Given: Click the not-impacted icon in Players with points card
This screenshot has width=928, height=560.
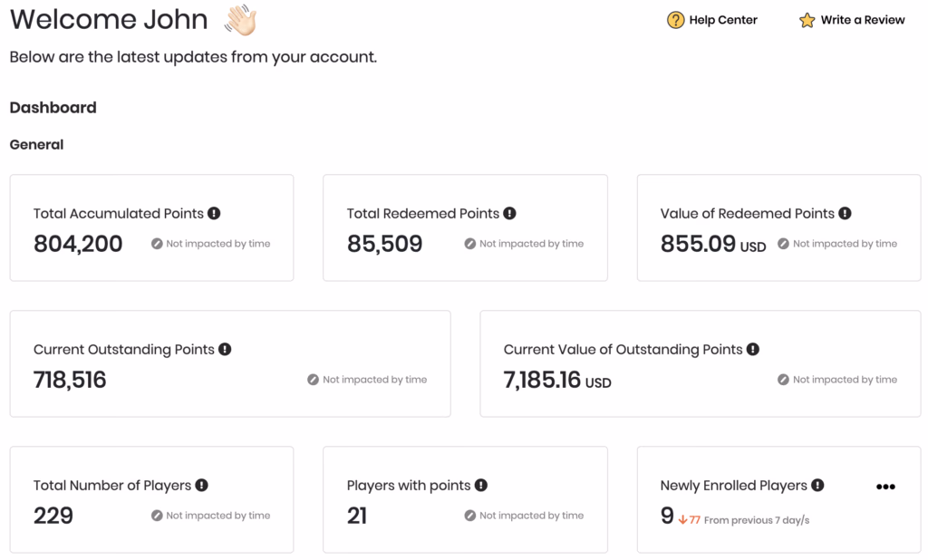Looking at the screenshot, I should click(470, 516).
